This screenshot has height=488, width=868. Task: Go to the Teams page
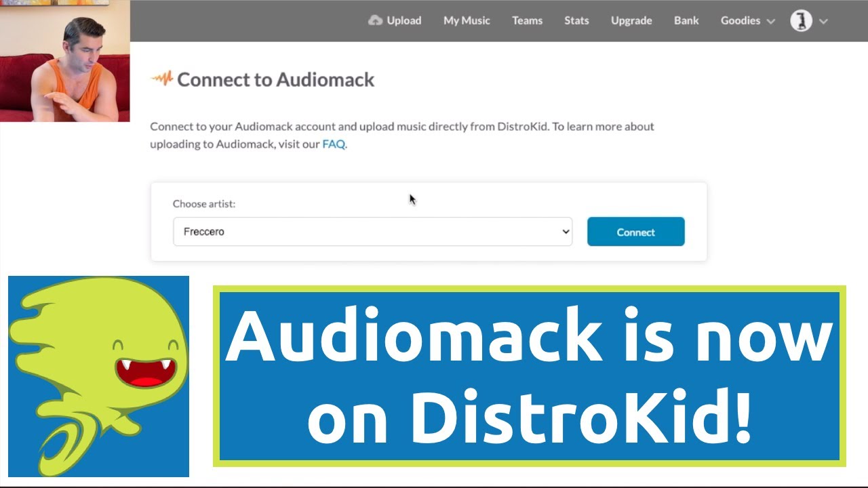[527, 20]
